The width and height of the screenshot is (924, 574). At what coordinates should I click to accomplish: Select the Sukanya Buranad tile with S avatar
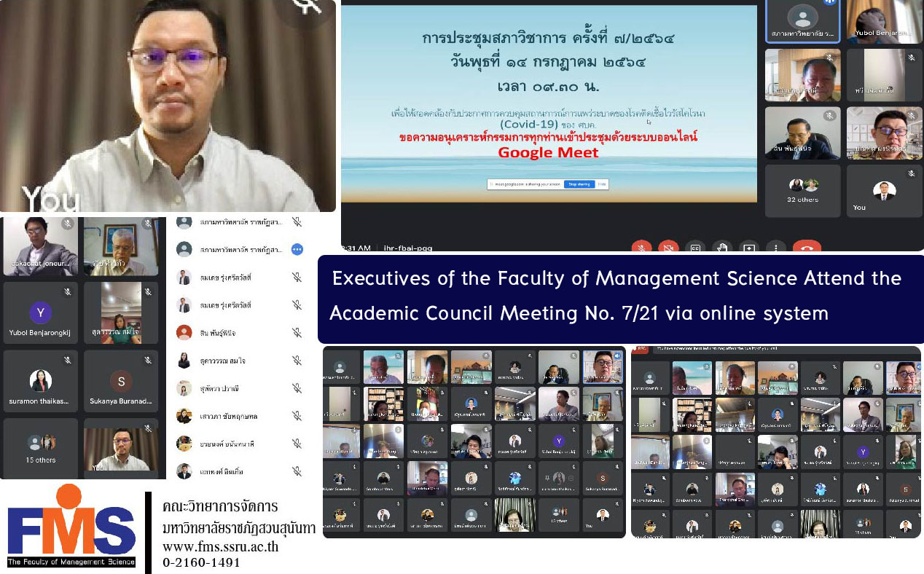coord(121,382)
